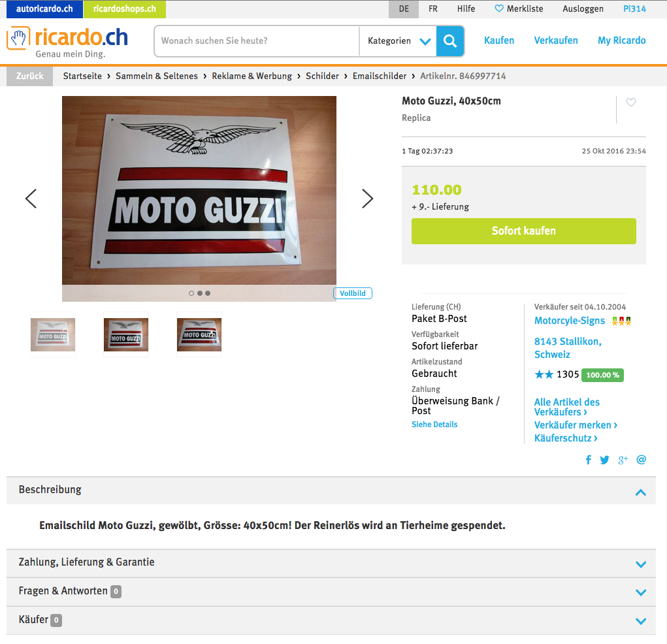Image resolution: width=667 pixels, height=644 pixels.
Task: Show previous image with left arrow
Action: point(31,199)
